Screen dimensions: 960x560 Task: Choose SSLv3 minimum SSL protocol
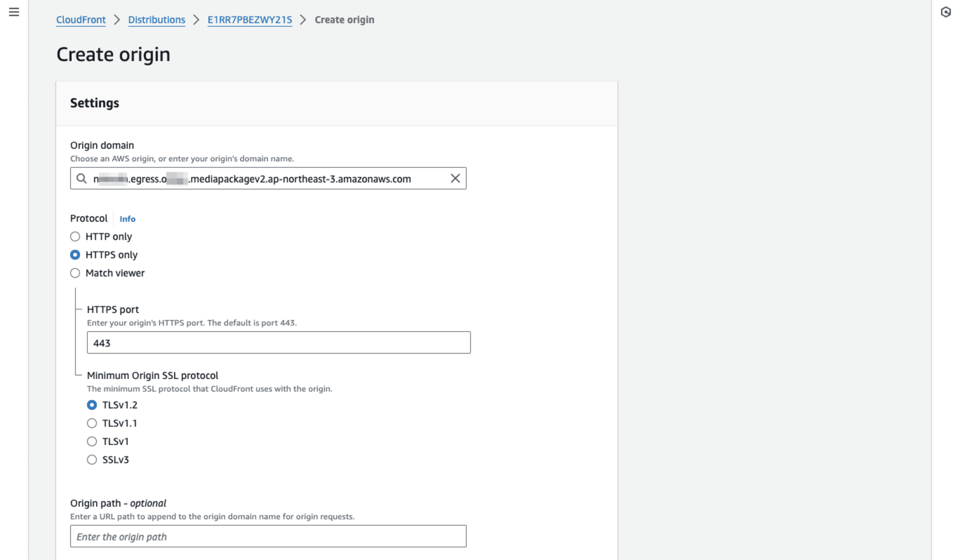tap(92, 460)
